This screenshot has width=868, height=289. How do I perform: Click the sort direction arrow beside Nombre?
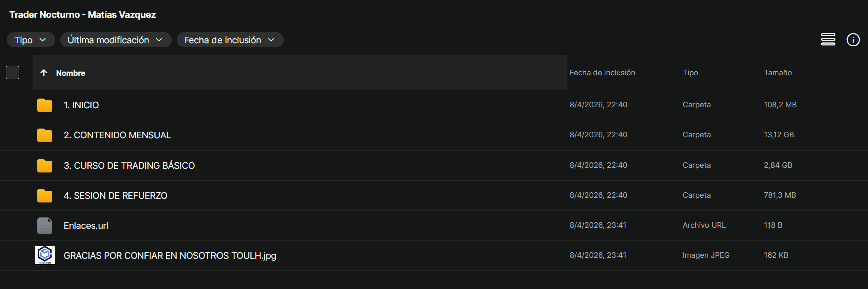(44, 73)
